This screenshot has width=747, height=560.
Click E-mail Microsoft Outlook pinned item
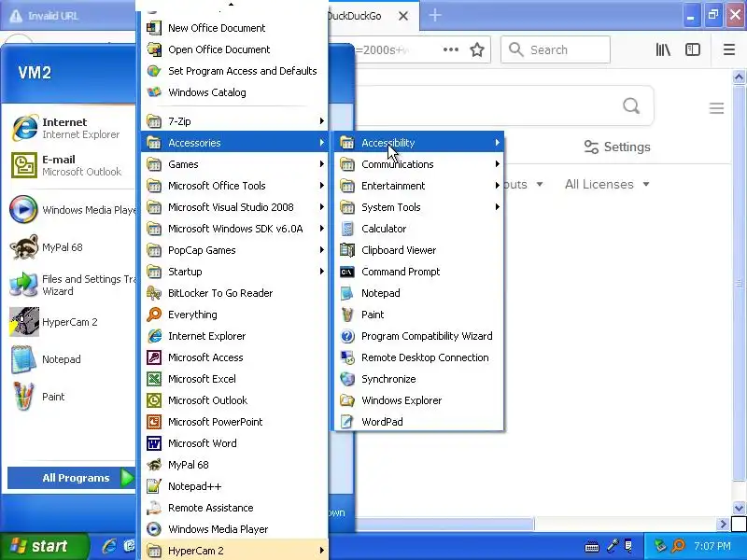point(71,165)
